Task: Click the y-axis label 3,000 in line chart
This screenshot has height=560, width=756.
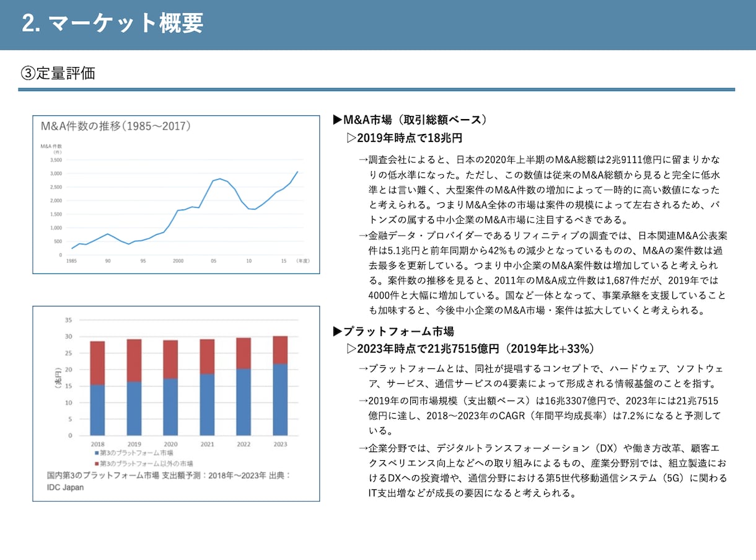Action: [56, 173]
